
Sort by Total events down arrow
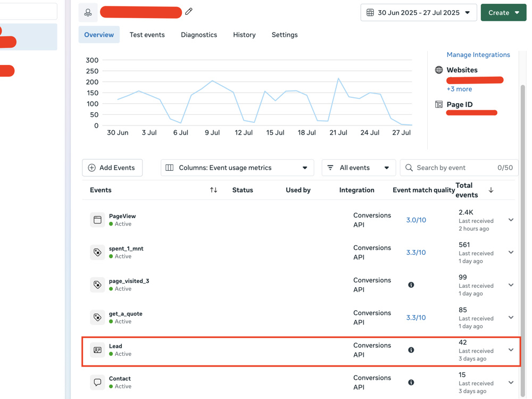click(491, 190)
